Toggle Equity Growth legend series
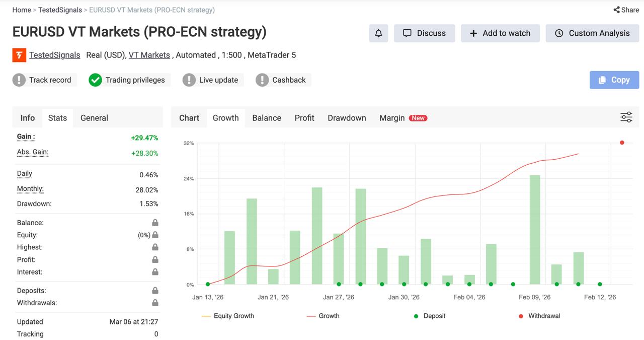Image resolution: width=644 pixels, height=340 pixels. coord(228,316)
